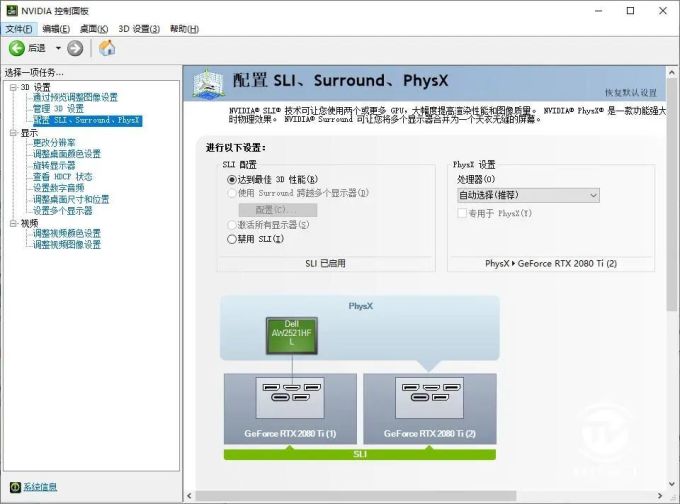This screenshot has width=680, height=504.
Task: Click the system information icon
Action: 15,487
